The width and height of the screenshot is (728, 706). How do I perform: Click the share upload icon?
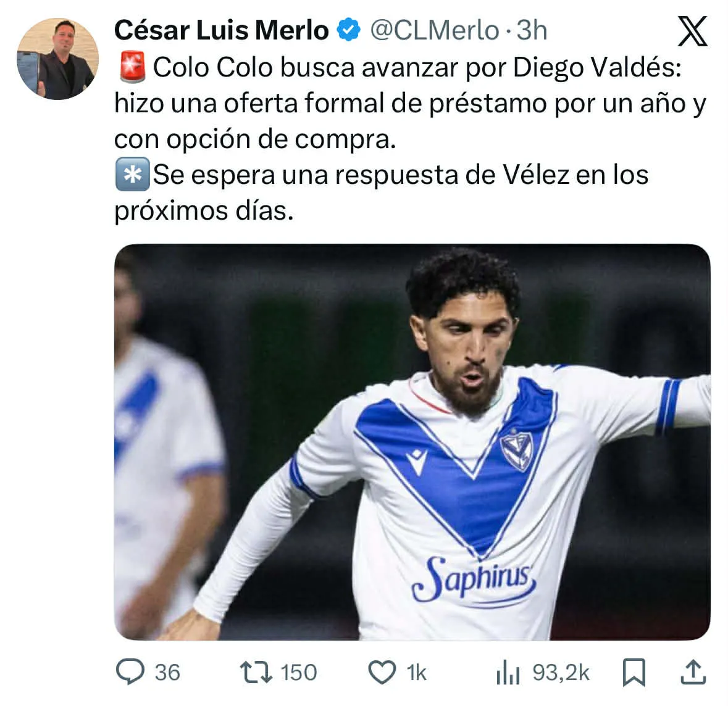(693, 671)
